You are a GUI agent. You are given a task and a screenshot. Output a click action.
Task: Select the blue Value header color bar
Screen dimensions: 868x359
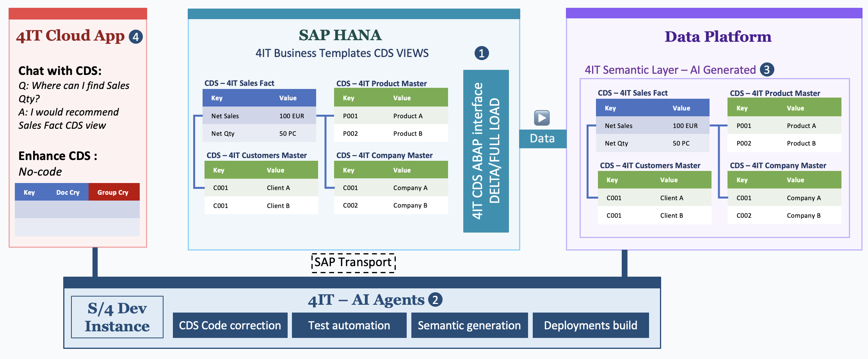point(288,98)
